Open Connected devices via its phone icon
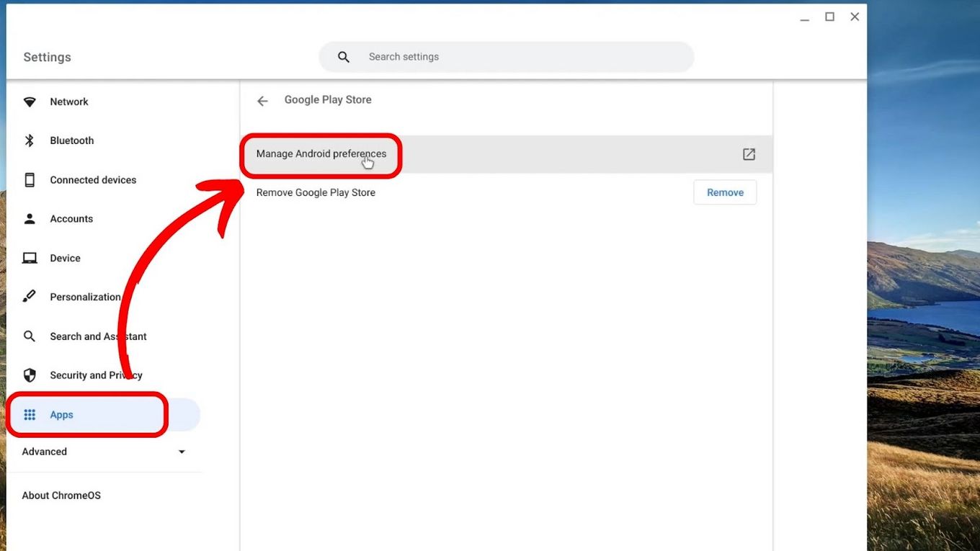Viewport: 980px width, 551px height. coord(30,179)
